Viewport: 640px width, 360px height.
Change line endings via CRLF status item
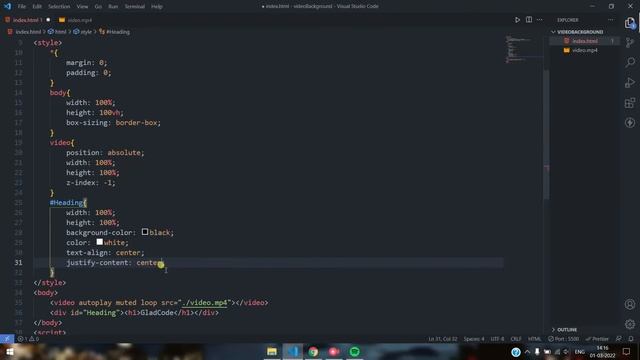click(x=516, y=339)
